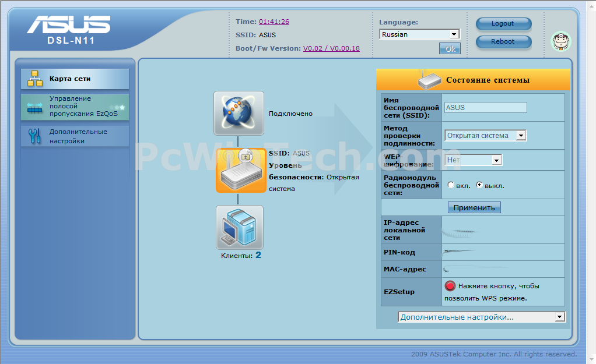
Task: Open the WEP encryption dropdown showing 'Нет'
Action: click(x=473, y=160)
